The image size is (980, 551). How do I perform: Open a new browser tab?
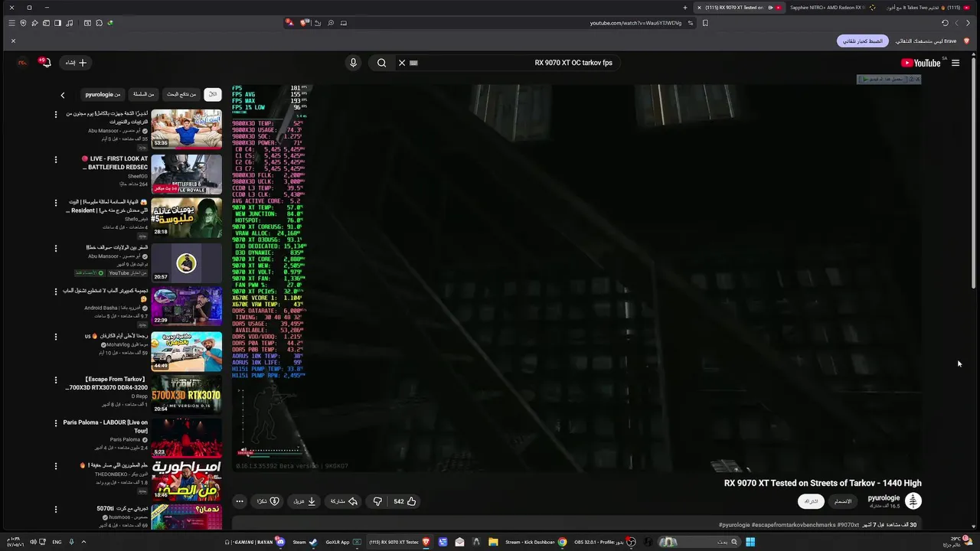tap(685, 8)
